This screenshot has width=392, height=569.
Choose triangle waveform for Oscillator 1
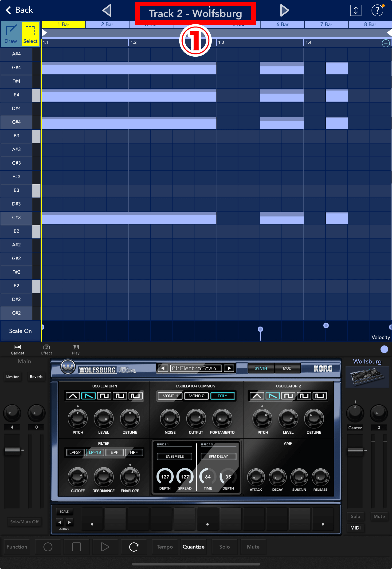(73, 395)
